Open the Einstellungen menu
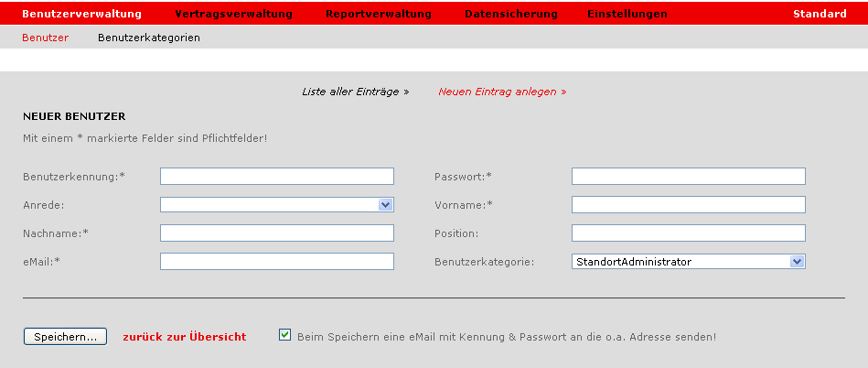 [627, 14]
